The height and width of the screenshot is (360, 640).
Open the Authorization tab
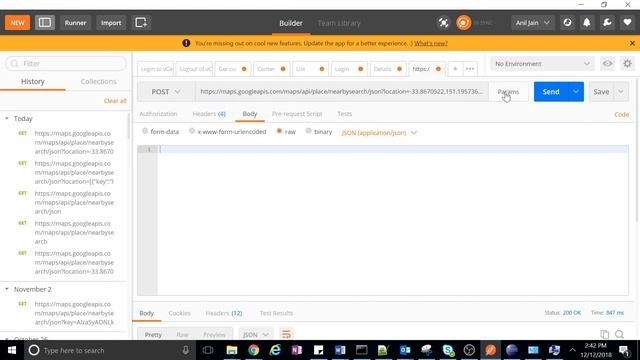click(158, 114)
